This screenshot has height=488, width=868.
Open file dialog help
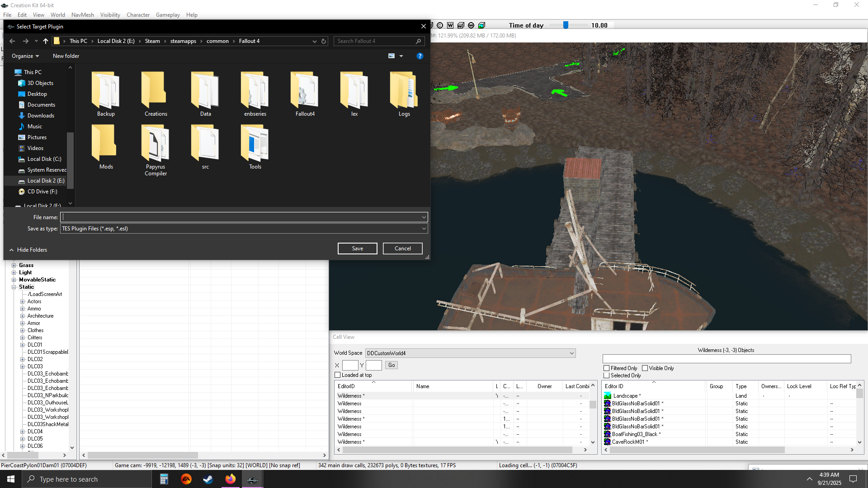coord(420,56)
